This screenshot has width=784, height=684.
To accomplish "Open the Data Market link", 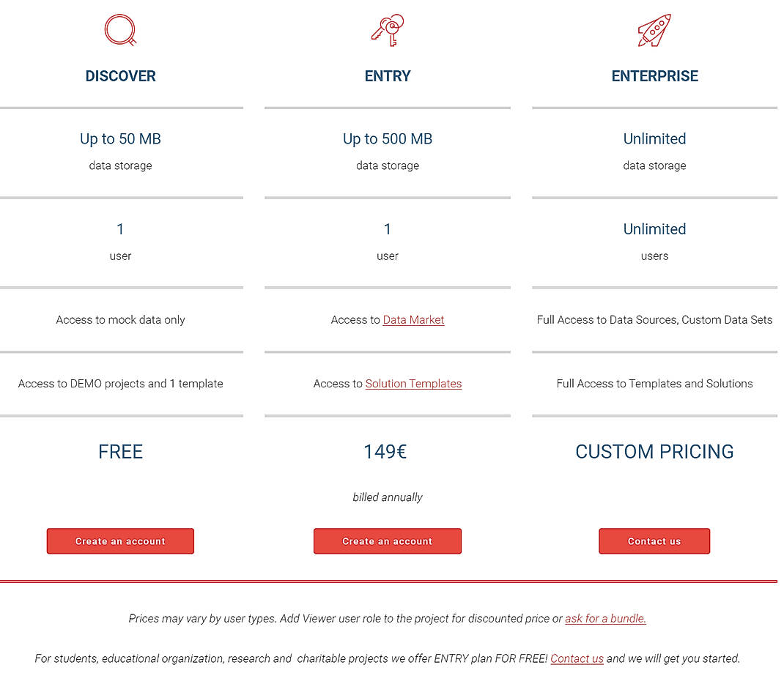I will 413,319.
